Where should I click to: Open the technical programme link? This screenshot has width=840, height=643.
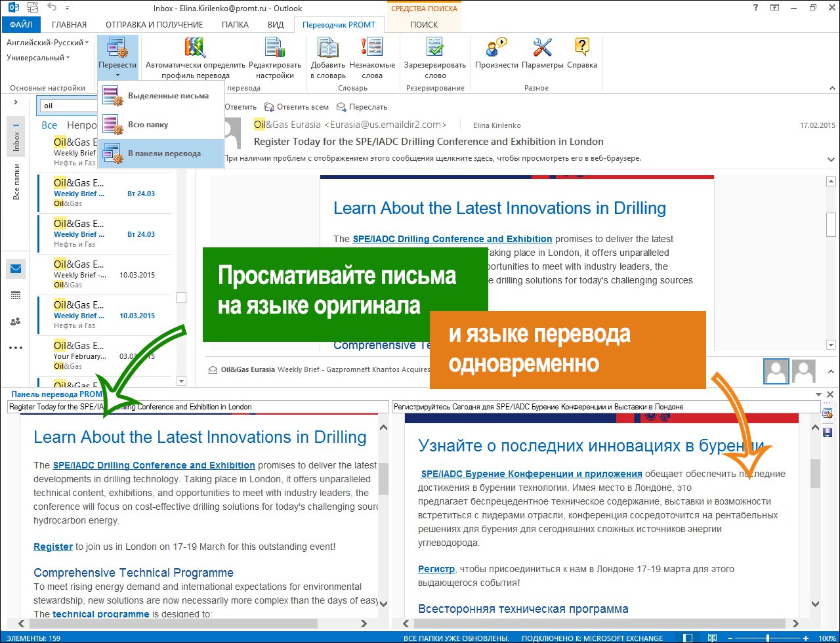click(x=101, y=614)
